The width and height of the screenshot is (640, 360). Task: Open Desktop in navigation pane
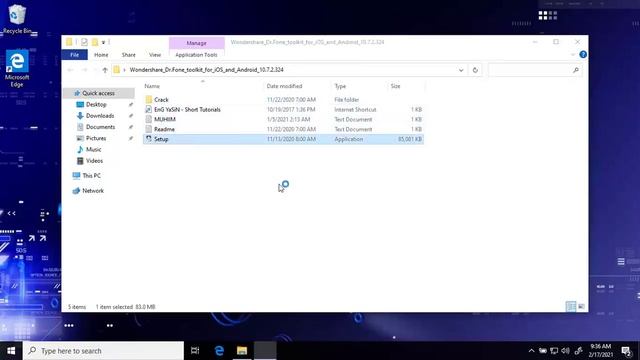click(96, 104)
